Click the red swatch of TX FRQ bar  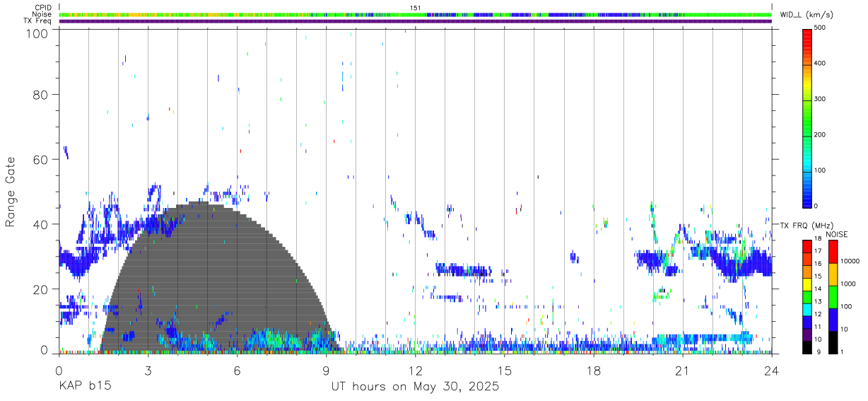click(807, 246)
